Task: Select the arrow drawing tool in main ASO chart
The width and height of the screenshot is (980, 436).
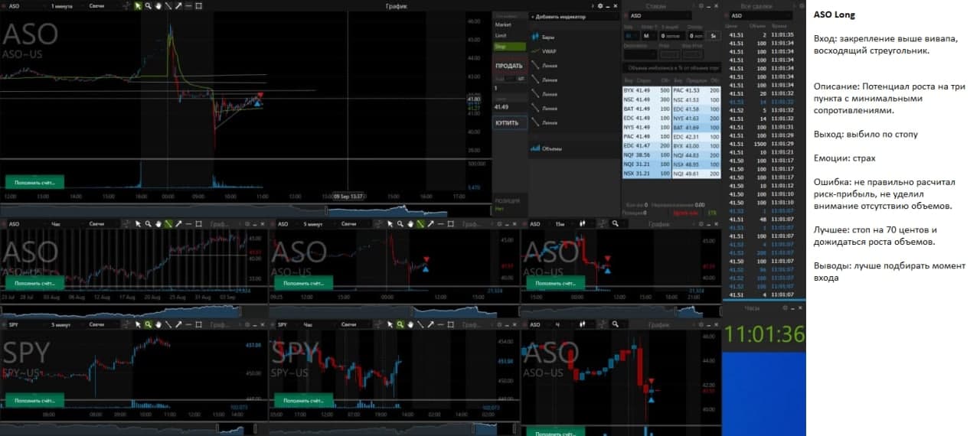Action: click(x=178, y=5)
